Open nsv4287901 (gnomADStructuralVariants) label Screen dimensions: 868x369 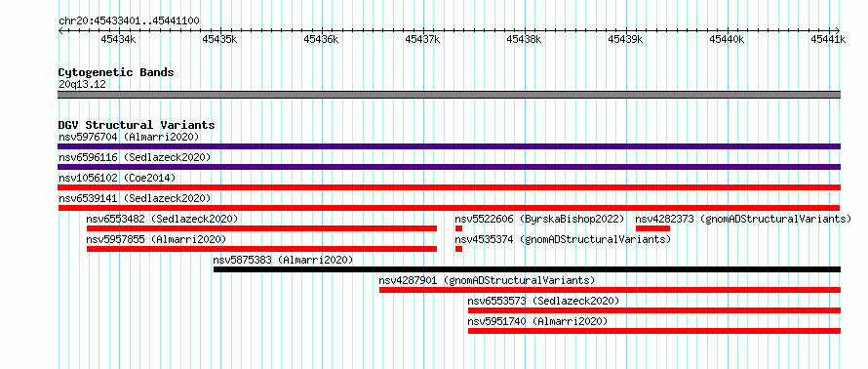[487, 280]
